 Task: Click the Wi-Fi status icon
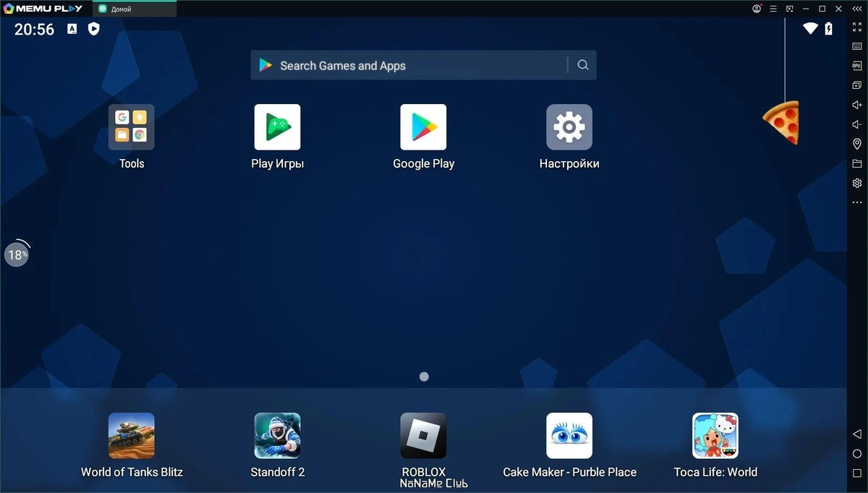[810, 29]
